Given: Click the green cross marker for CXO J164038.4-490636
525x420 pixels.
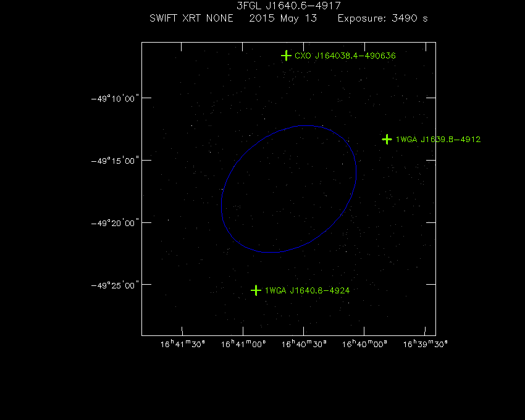Looking at the screenshot, I should [x=286, y=56].
